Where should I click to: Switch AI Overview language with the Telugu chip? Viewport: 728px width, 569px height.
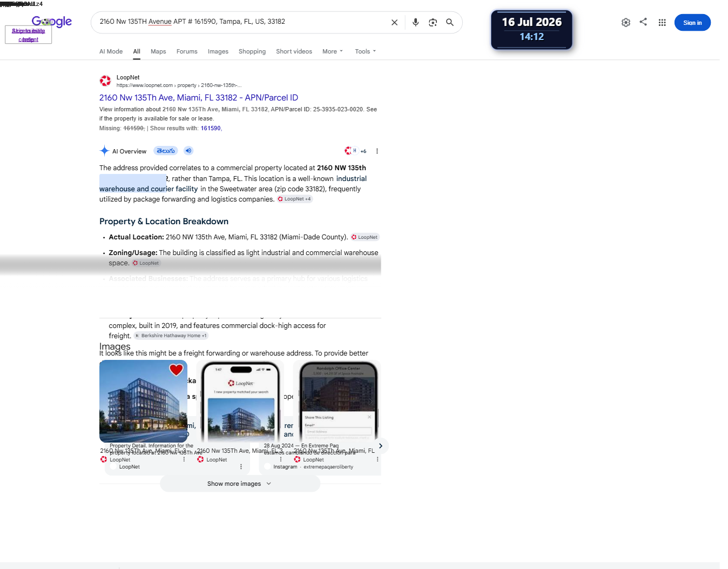coord(166,151)
